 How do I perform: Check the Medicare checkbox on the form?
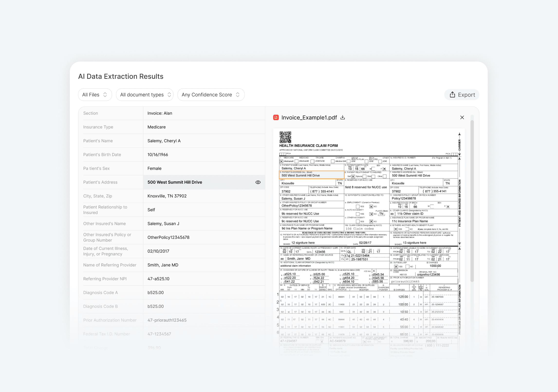point(281,161)
